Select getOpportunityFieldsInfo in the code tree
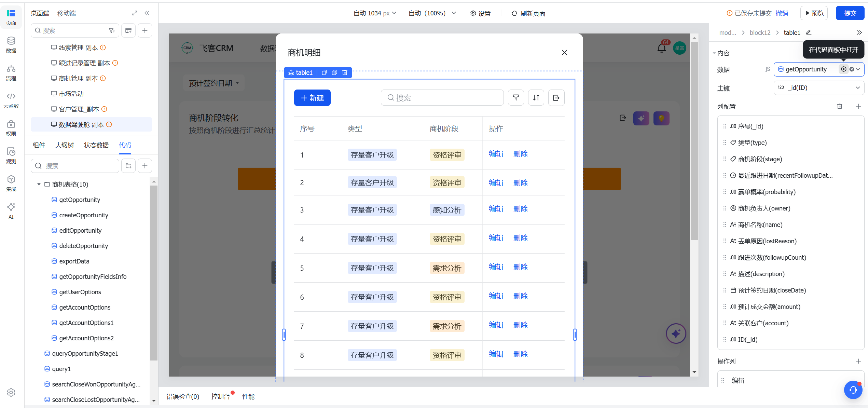The image size is (868, 408). click(93, 276)
